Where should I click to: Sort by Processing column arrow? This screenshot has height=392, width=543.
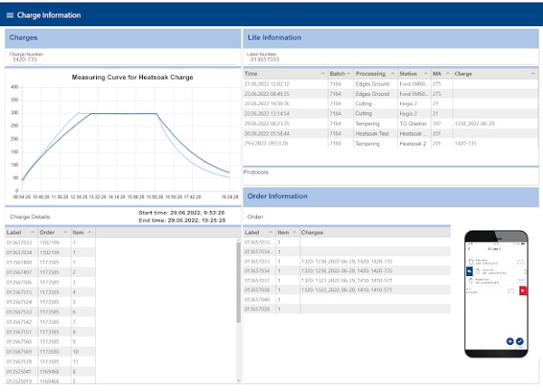pos(393,73)
